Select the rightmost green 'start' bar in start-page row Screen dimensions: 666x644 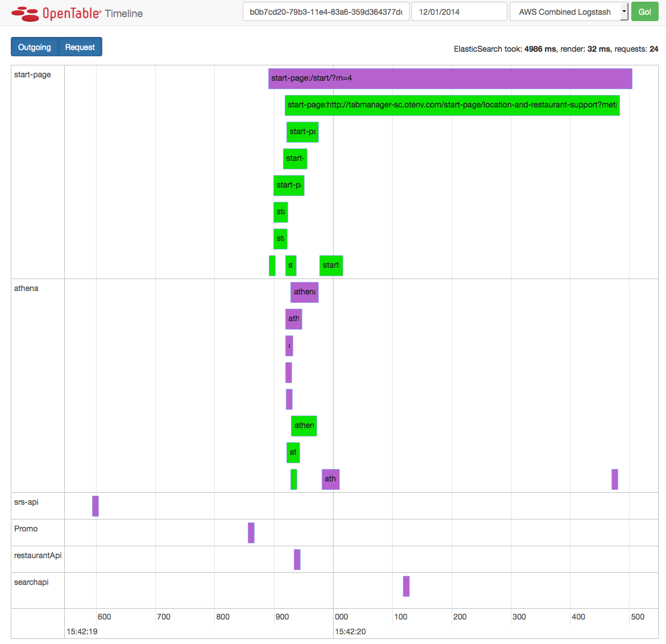(331, 265)
